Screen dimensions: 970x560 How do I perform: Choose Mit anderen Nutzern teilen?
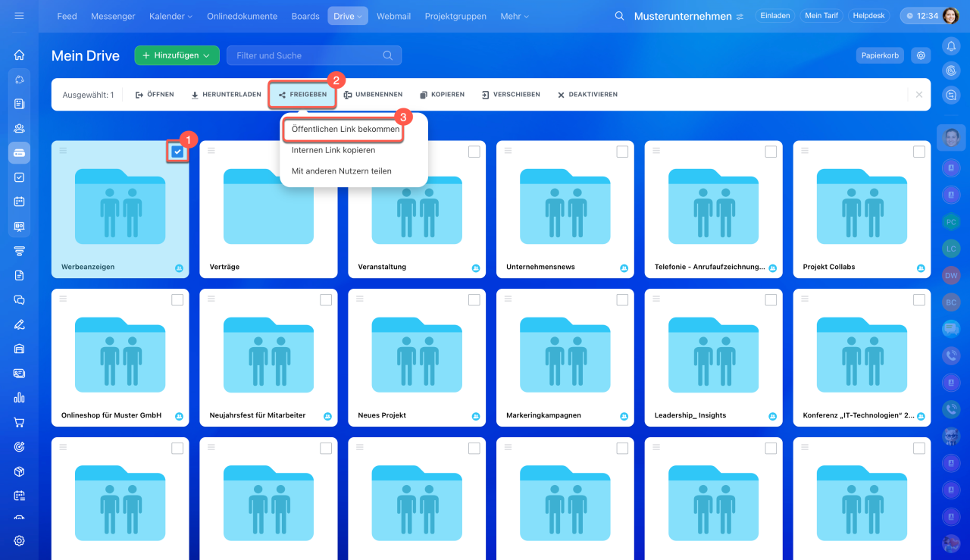coord(342,171)
